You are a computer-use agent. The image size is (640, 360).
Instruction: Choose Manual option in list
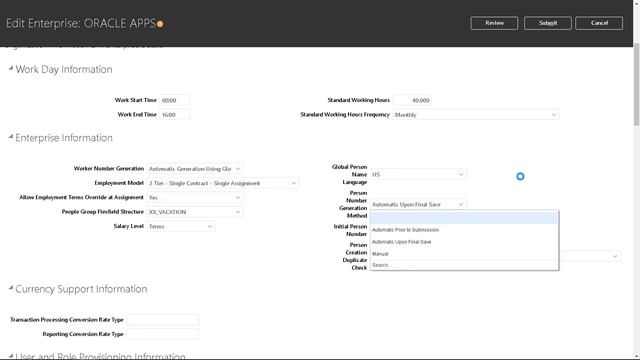click(380, 254)
